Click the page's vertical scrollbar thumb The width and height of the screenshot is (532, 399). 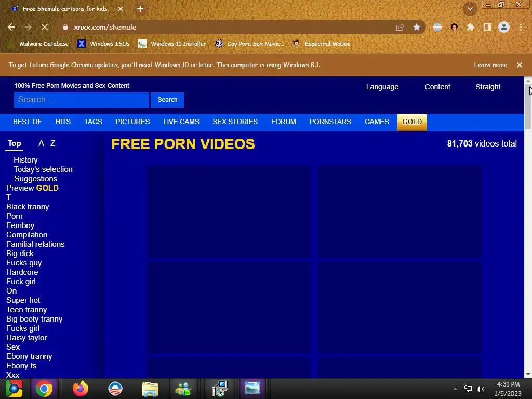pos(528,107)
